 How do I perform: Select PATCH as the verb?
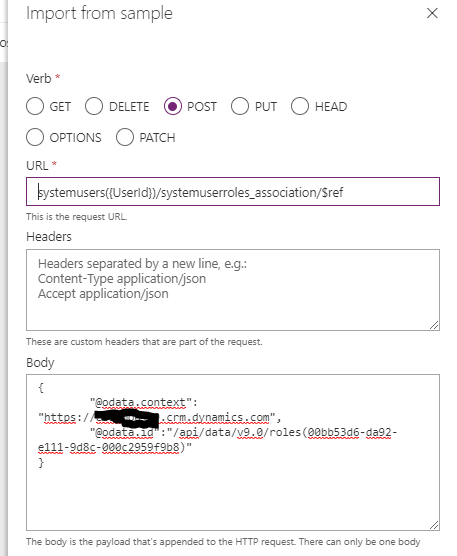pos(125,137)
